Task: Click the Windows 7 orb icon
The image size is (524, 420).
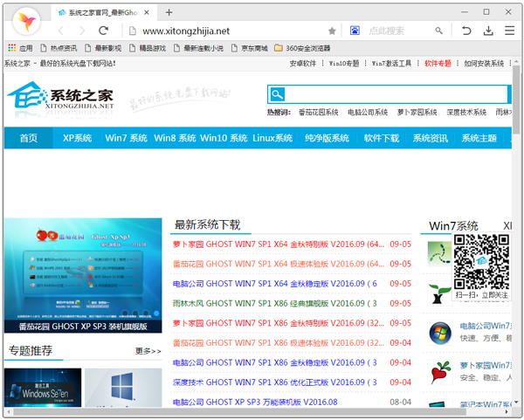Action: (440, 334)
